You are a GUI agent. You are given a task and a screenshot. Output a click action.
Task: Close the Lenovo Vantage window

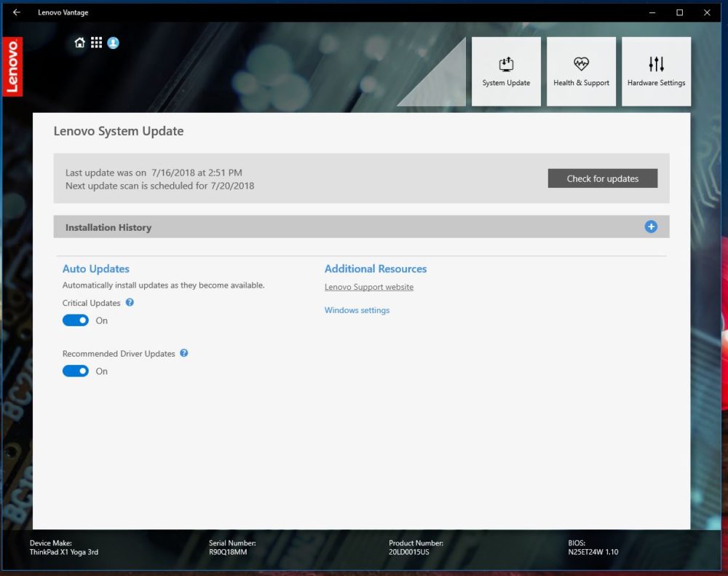[707, 12]
